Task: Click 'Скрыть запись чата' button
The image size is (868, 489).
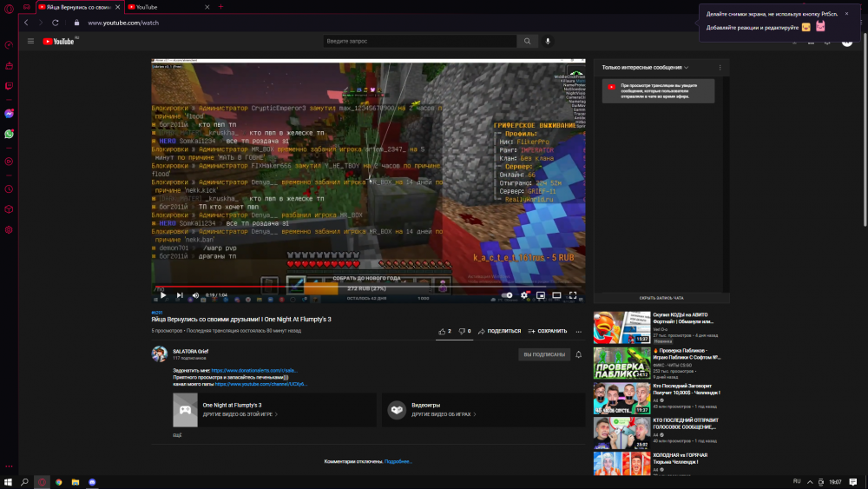Action: tap(661, 298)
